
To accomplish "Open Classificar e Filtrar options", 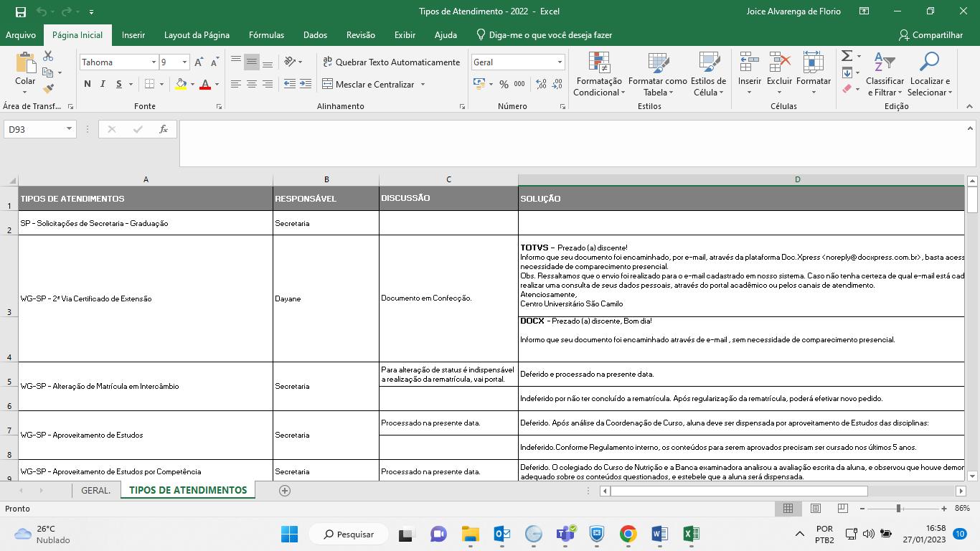I will (x=885, y=75).
